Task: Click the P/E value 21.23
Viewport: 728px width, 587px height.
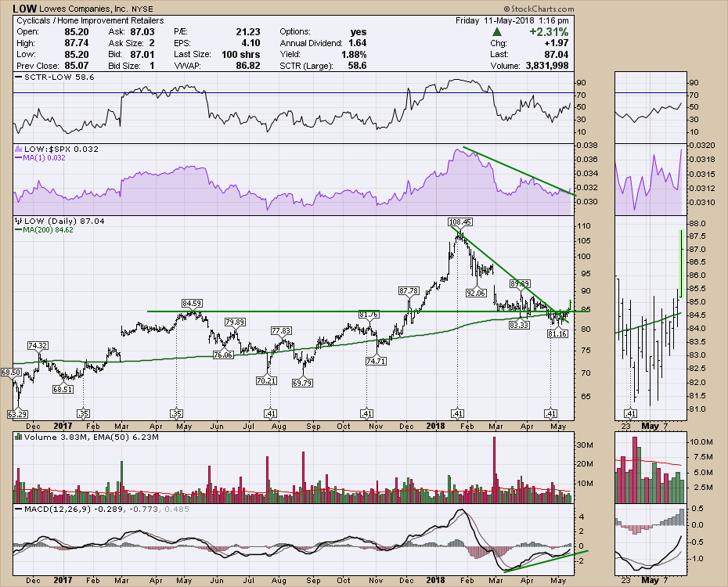Action: click(x=248, y=31)
